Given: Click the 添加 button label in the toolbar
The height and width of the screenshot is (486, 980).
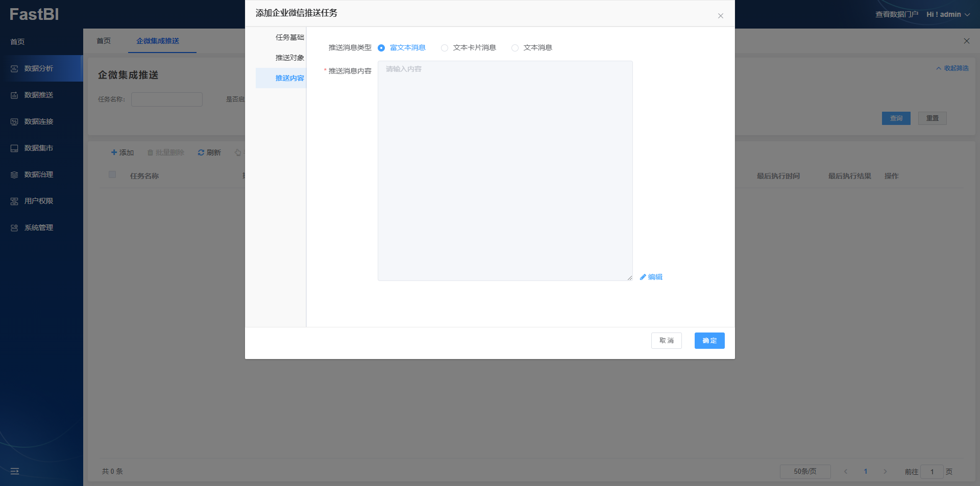Looking at the screenshot, I should pyautogui.click(x=127, y=152).
